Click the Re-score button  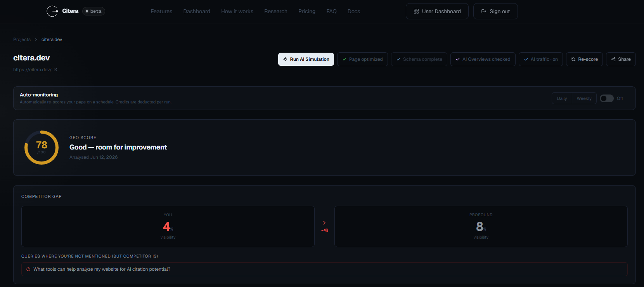(584, 59)
